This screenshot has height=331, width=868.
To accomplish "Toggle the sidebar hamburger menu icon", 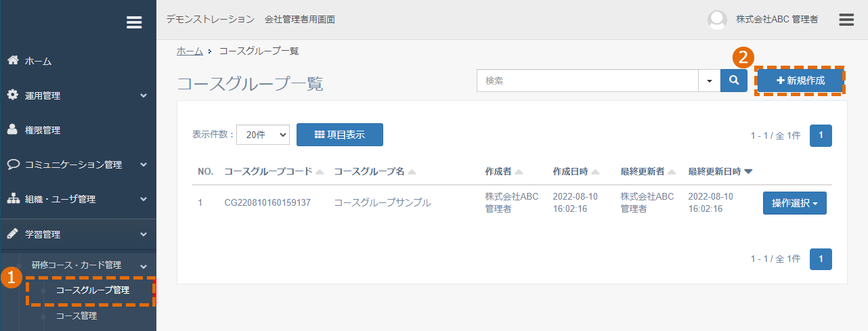I will point(134,22).
